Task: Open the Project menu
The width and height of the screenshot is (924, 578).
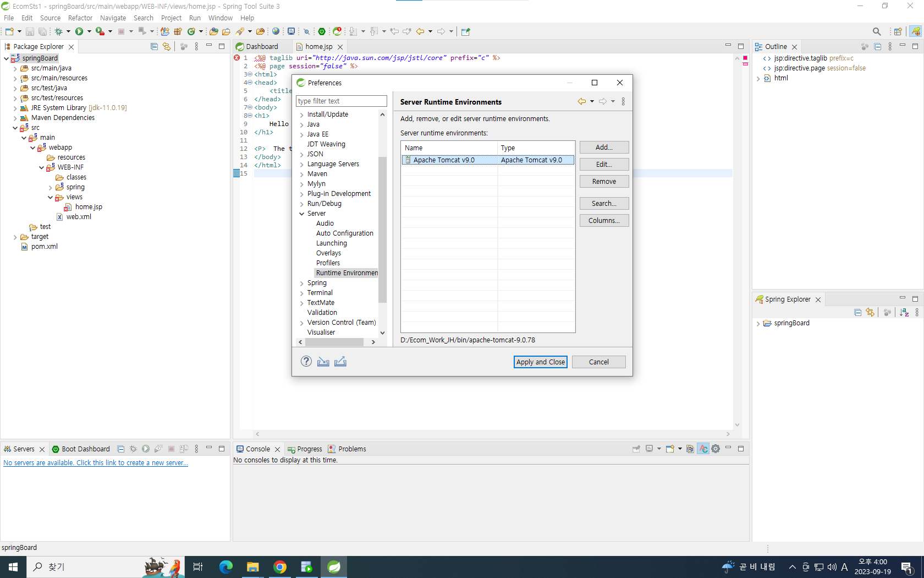Action: (171, 18)
